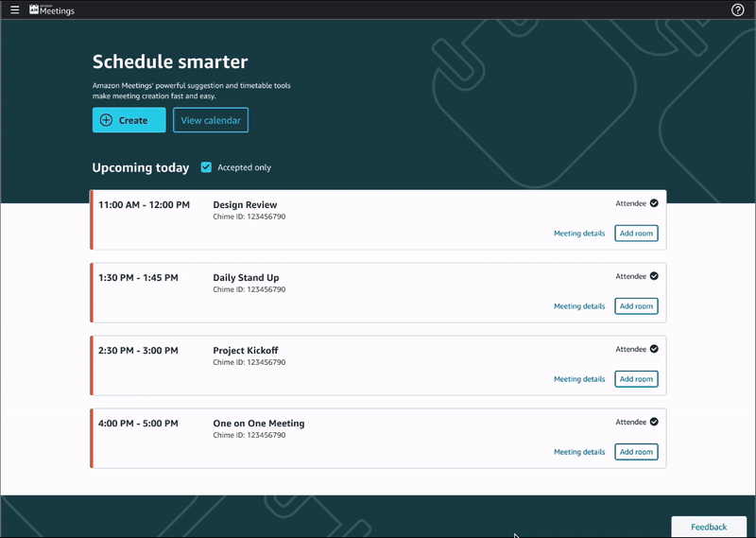
Task: Click Chime ID under Project Kickoff
Action: (249, 362)
